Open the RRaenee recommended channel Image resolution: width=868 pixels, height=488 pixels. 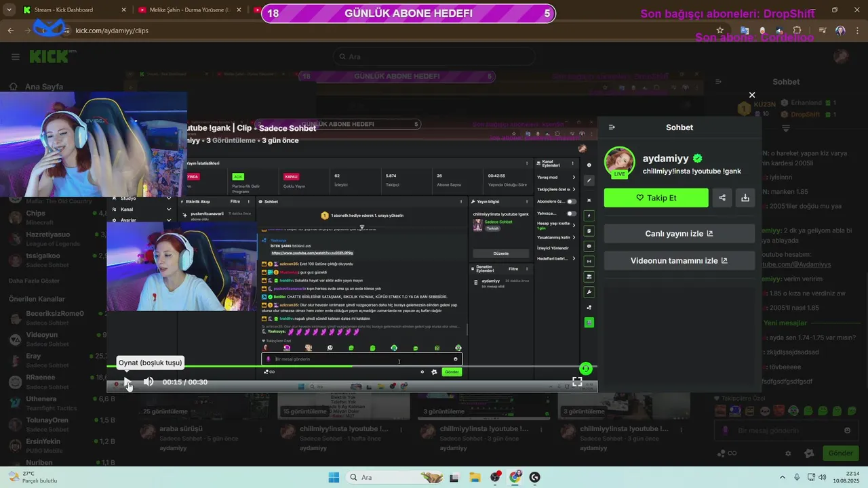56,381
